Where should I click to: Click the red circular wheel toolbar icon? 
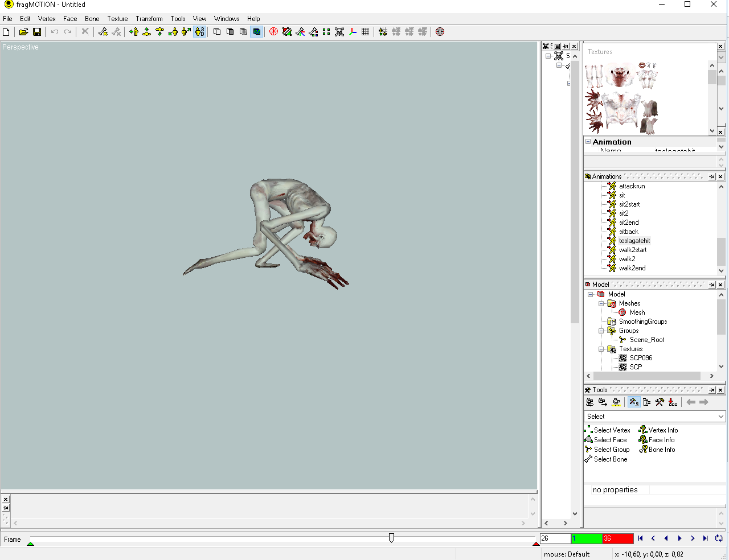click(x=273, y=32)
